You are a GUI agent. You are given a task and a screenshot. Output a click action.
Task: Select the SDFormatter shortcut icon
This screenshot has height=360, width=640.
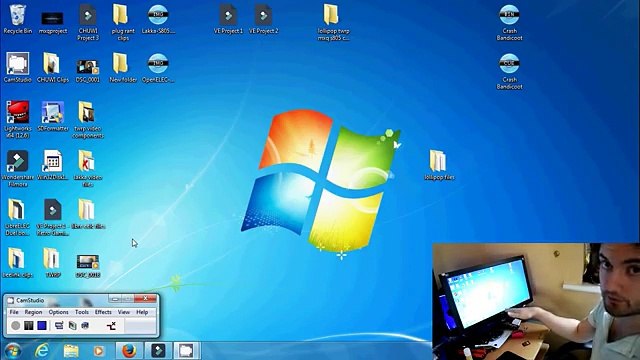53,116
